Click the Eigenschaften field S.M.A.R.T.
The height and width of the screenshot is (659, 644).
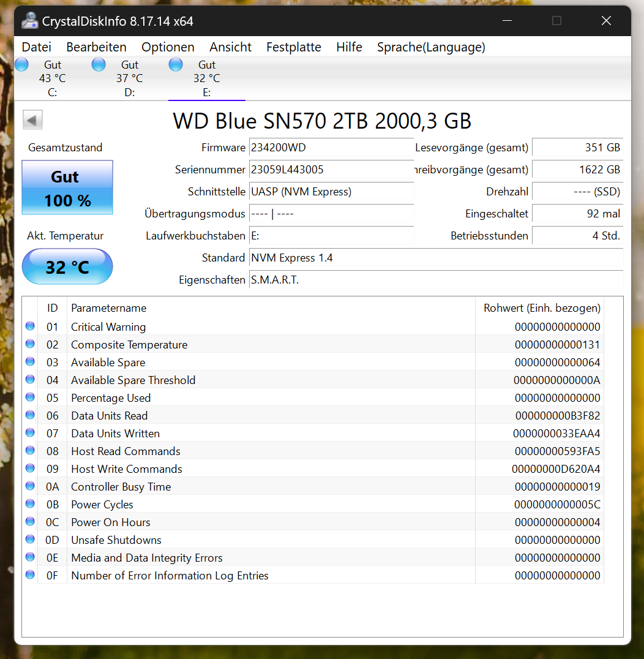436,280
